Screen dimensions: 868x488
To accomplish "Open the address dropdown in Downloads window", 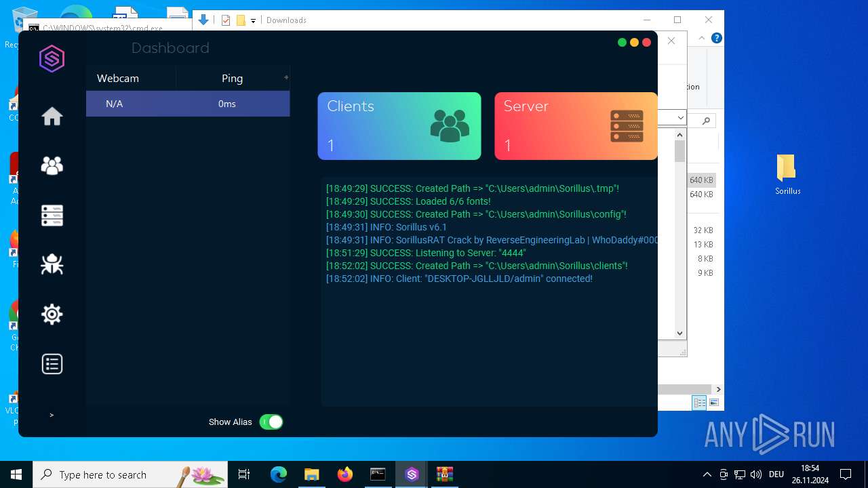I will point(681,119).
